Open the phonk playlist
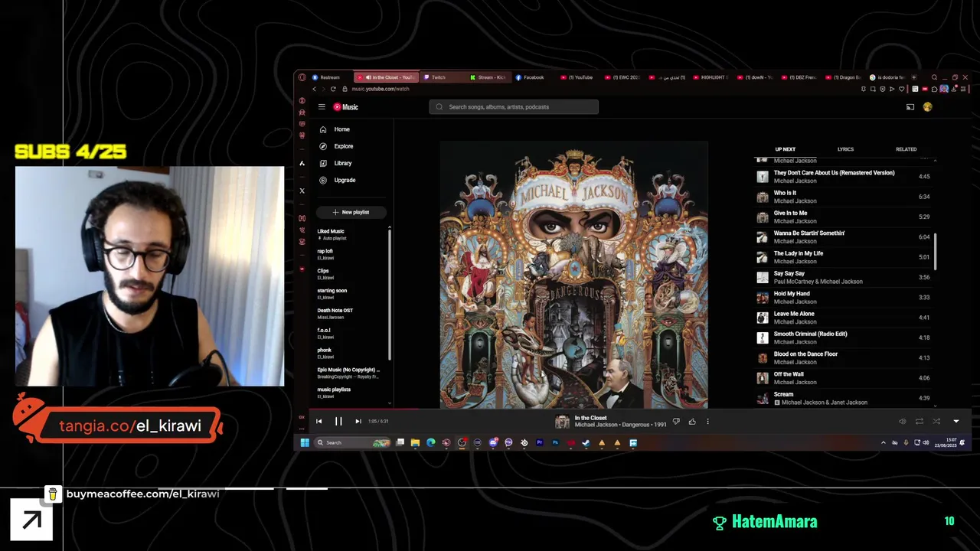The image size is (980, 551). point(351,353)
